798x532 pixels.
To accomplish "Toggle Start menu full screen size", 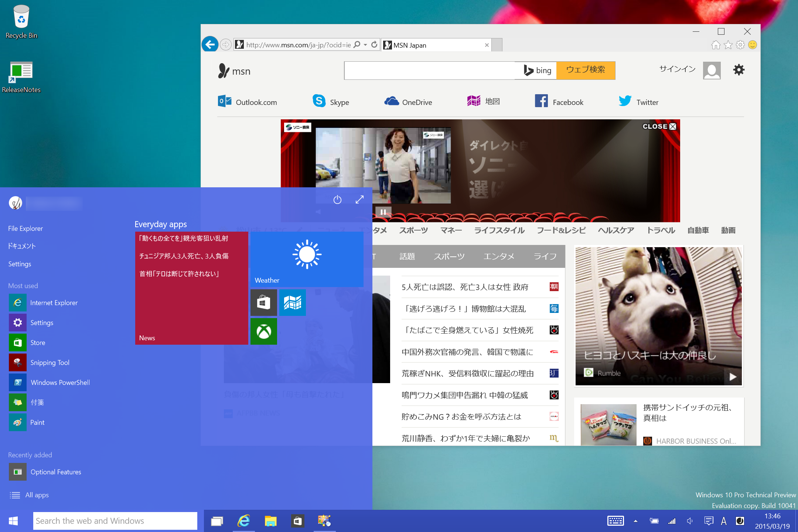I will (x=359, y=199).
